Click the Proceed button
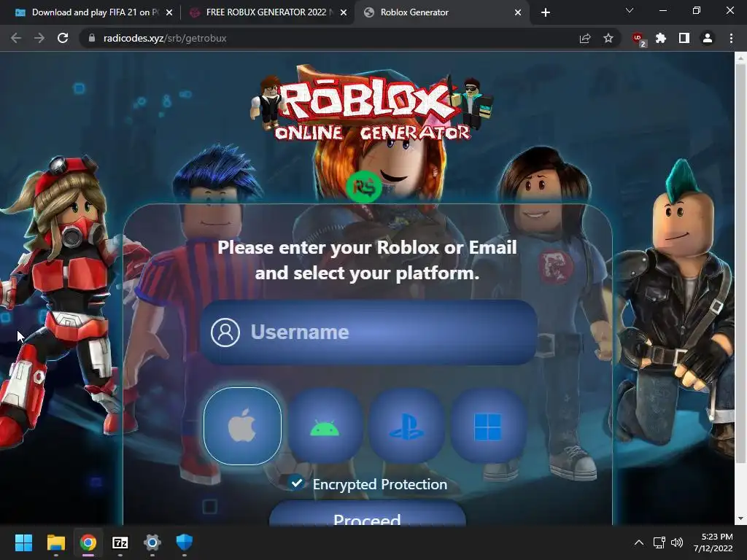The height and width of the screenshot is (560, 747). [368, 514]
